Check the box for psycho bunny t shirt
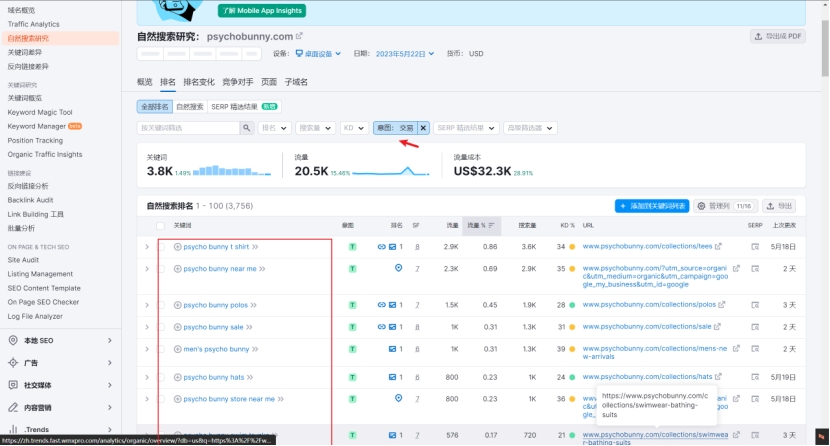Screen dimensions: 830x446 click(162, 246)
